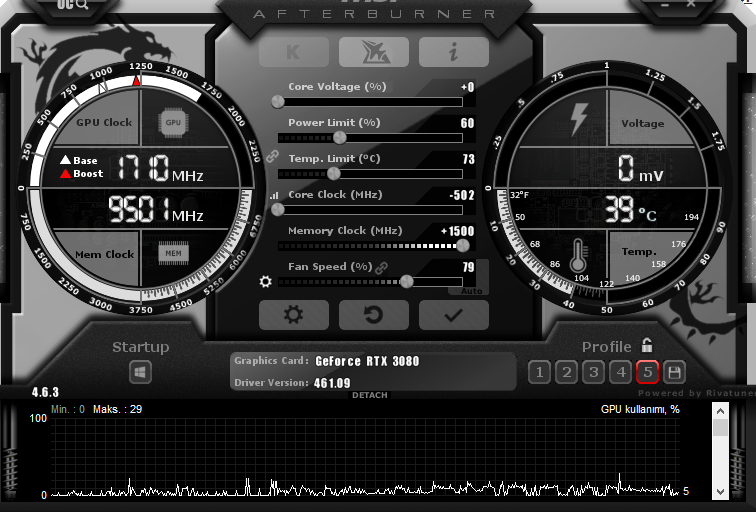
Task: Adjust the Core Voltage slider handle
Action: [x=278, y=102]
